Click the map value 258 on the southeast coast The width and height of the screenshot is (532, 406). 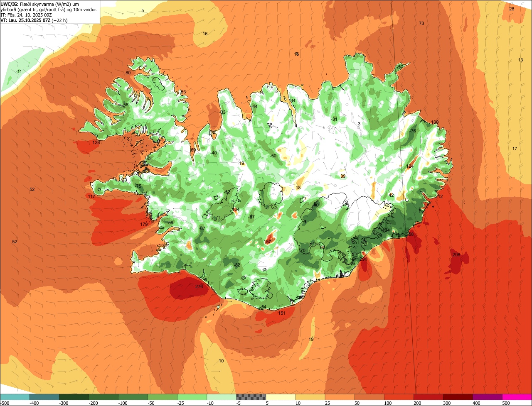410,235
